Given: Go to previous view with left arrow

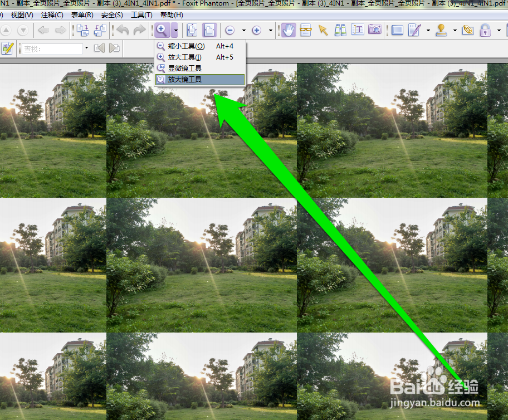Looking at the screenshot, I should (x=43, y=31).
